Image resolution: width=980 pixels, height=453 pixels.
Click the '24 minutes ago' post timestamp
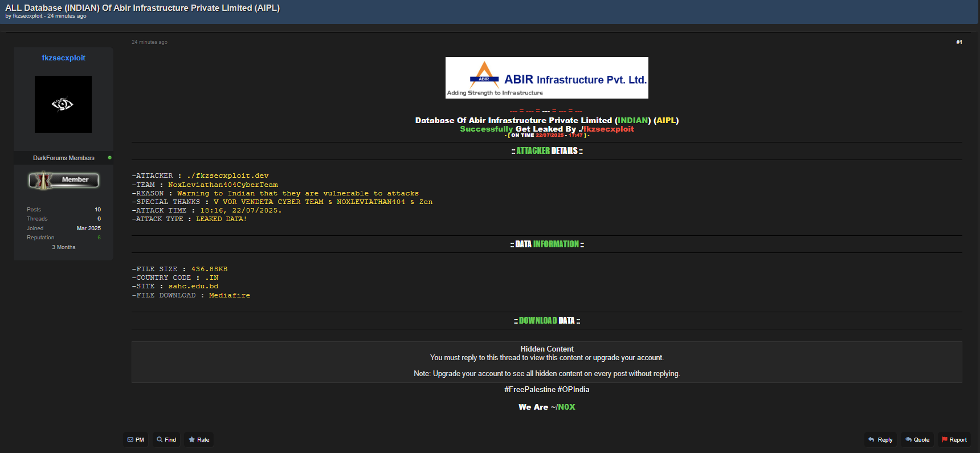click(149, 42)
